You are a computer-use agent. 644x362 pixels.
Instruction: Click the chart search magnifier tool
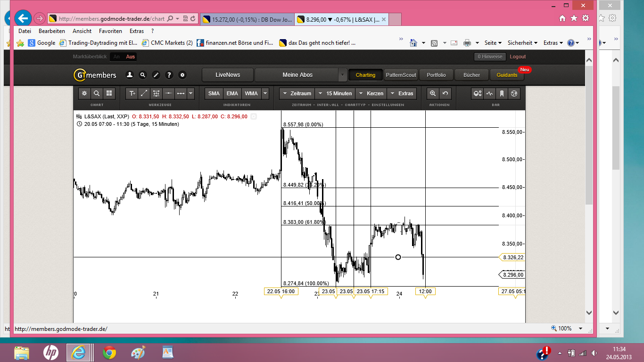tap(97, 93)
